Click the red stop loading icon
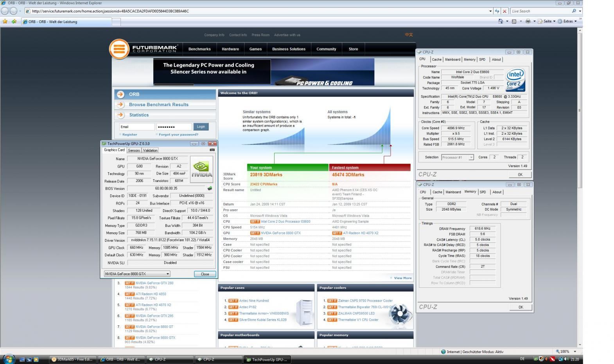Image resolution: width=614 pixels, height=364 pixels. (x=504, y=11)
